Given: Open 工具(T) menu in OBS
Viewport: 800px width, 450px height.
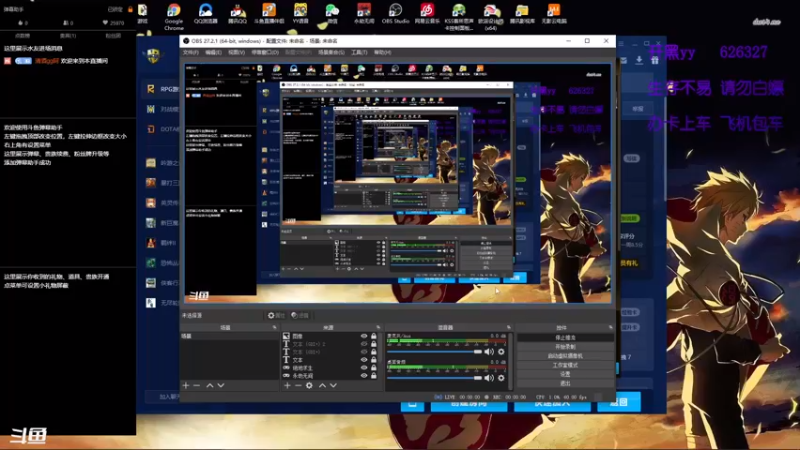Looking at the screenshot, I should [x=359, y=53].
